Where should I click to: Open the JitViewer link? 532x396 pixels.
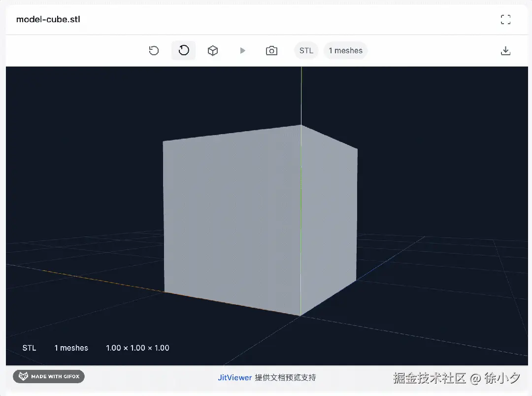pyautogui.click(x=234, y=378)
